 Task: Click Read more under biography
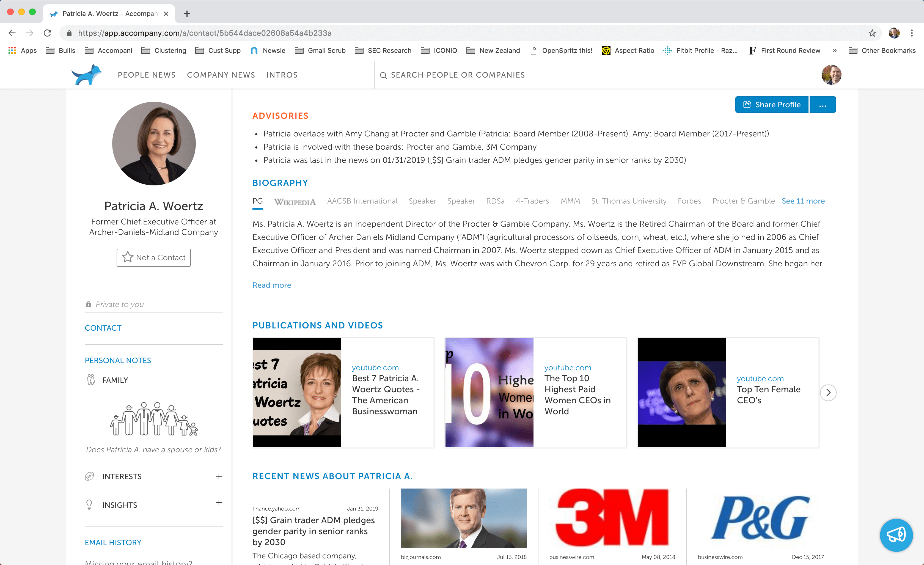(271, 285)
